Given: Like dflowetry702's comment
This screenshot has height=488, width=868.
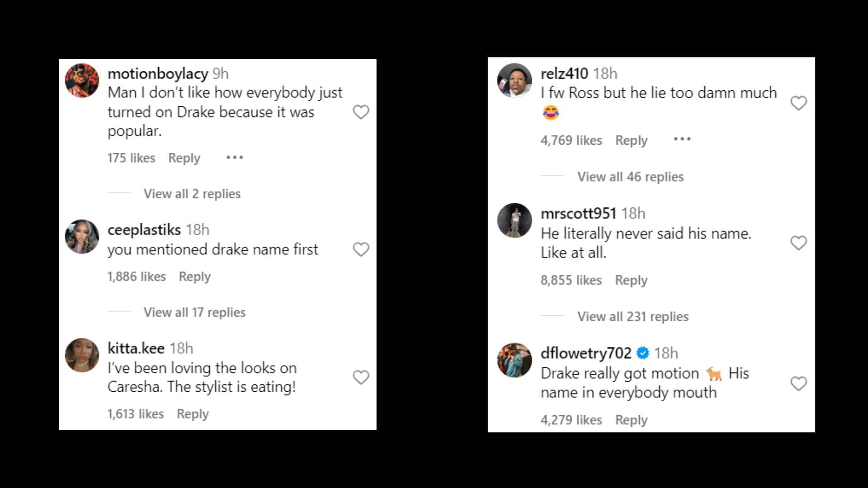Looking at the screenshot, I should coord(798,383).
